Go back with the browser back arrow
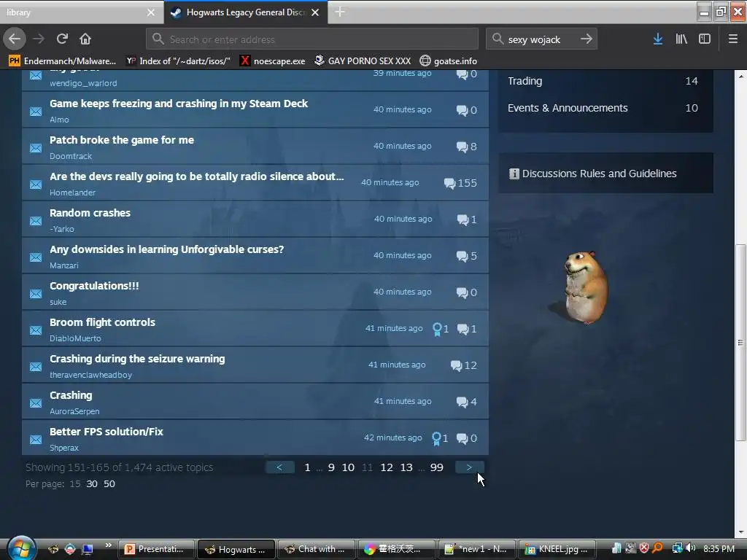This screenshot has height=560, width=747. point(15,39)
